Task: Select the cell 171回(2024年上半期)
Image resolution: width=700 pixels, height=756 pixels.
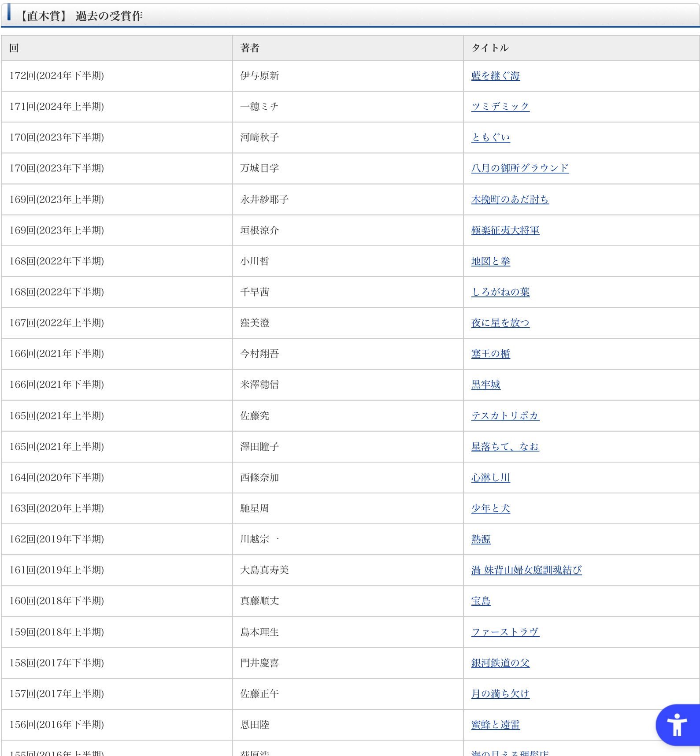Action: (x=117, y=107)
